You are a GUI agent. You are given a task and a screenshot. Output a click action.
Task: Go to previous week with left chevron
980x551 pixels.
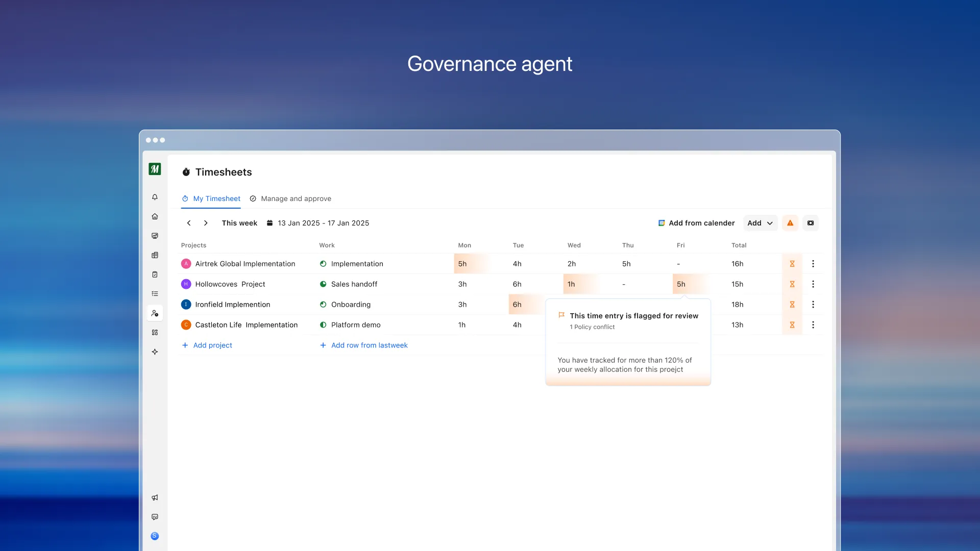189,223
